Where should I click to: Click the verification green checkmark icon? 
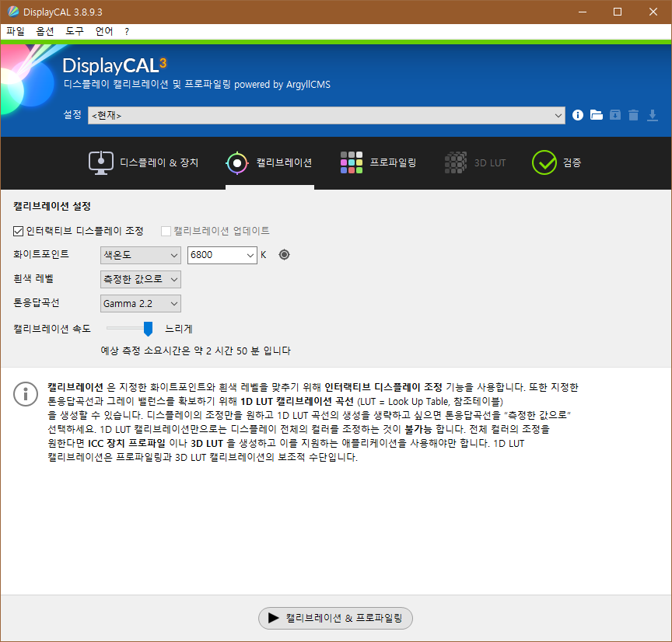pos(544,162)
